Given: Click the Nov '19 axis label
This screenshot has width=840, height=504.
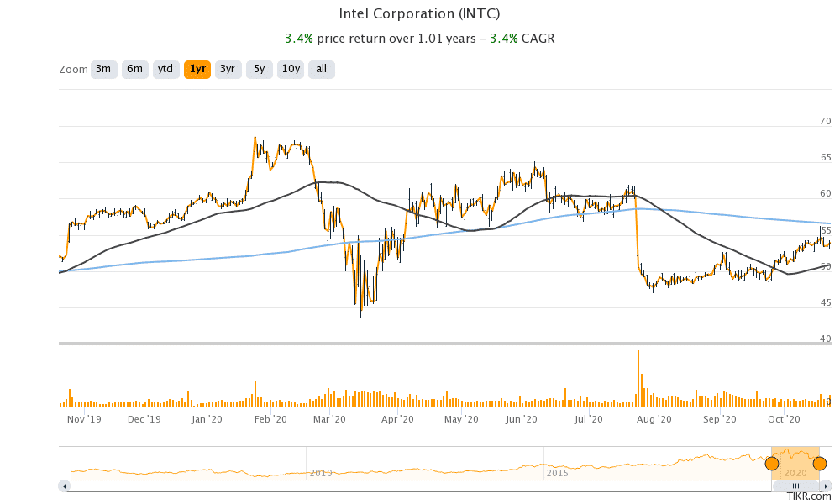Looking at the screenshot, I should pyautogui.click(x=84, y=419).
